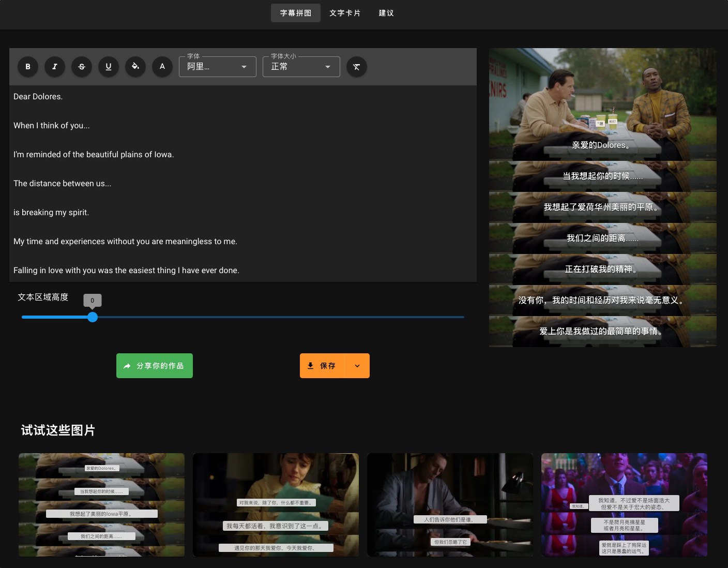This screenshot has width=728, height=568.
Task: Click the clear formatting icon
Action: click(x=357, y=67)
